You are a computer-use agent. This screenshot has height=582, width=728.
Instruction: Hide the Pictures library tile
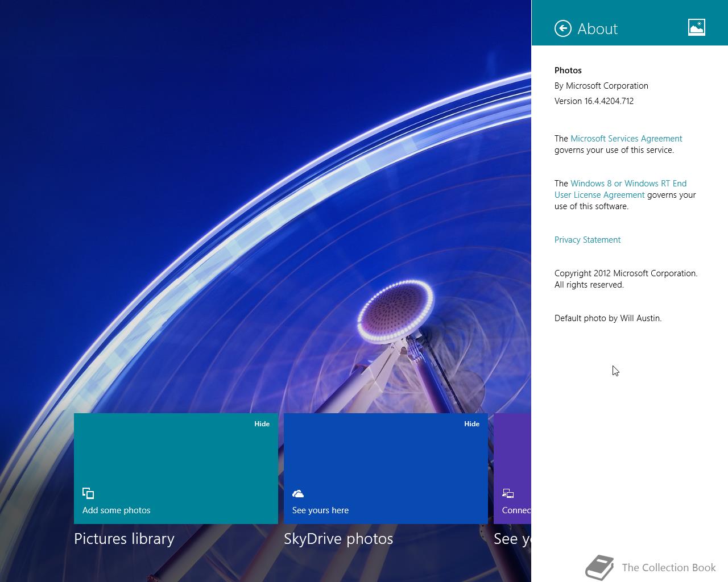coord(262,424)
